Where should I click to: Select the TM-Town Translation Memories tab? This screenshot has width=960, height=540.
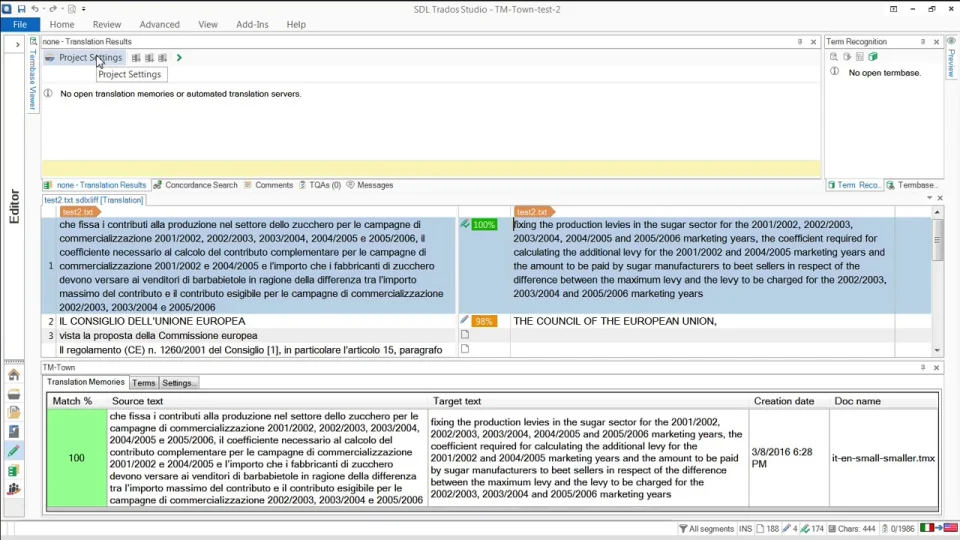tap(86, 382)
